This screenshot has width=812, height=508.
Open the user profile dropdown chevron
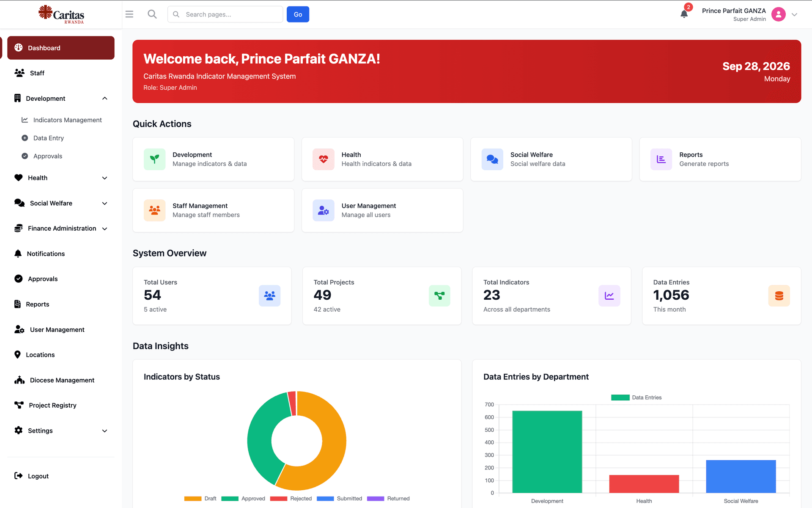tap(795, 14)
